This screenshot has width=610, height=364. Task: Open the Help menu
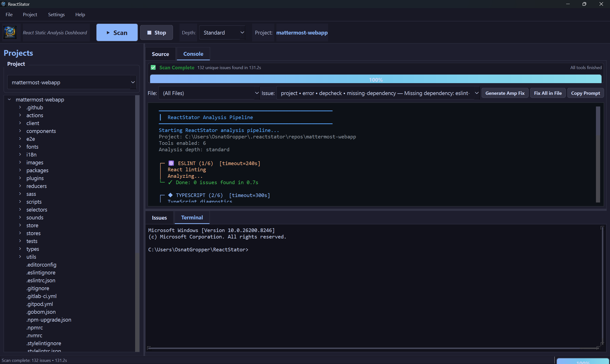point(80,15)
